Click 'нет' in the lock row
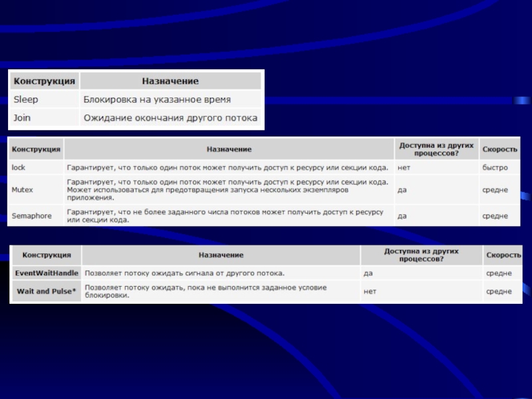Image resolution: width=532 pixels, height=399 pixels. [404, 168]
